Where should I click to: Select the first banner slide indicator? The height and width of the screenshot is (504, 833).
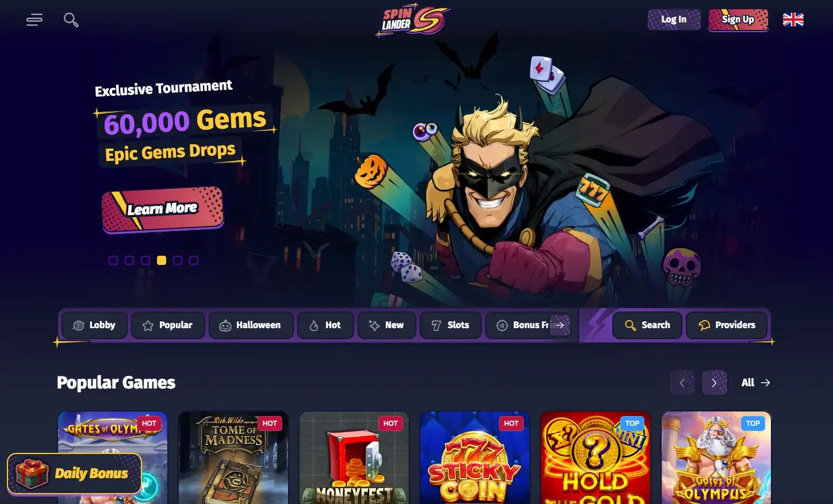(x=113, y=260)
